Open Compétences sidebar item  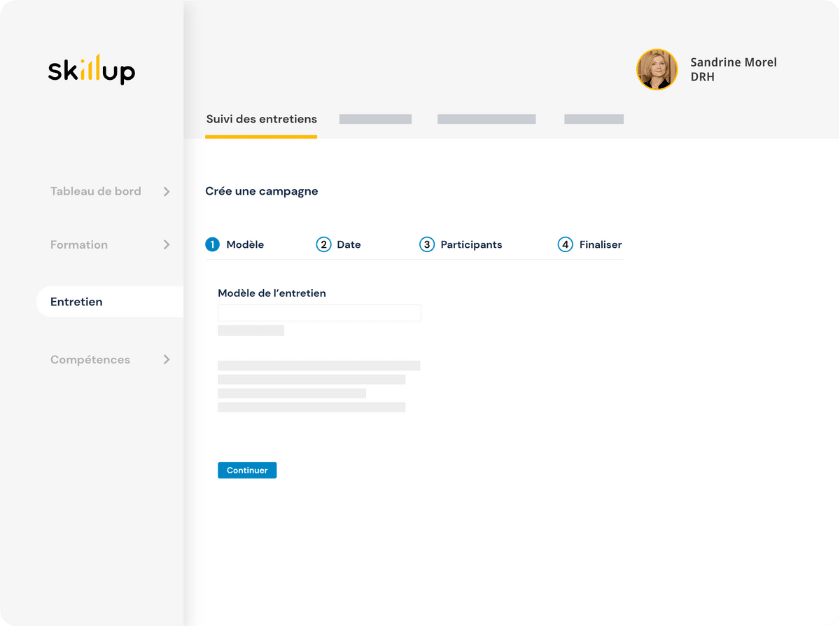[90, 359]
